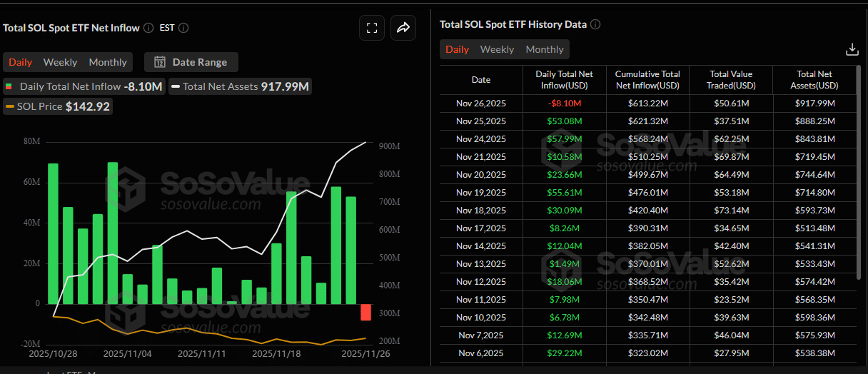
Task: Select Weekly tab in History Data panel
Action: click(497, 49)
